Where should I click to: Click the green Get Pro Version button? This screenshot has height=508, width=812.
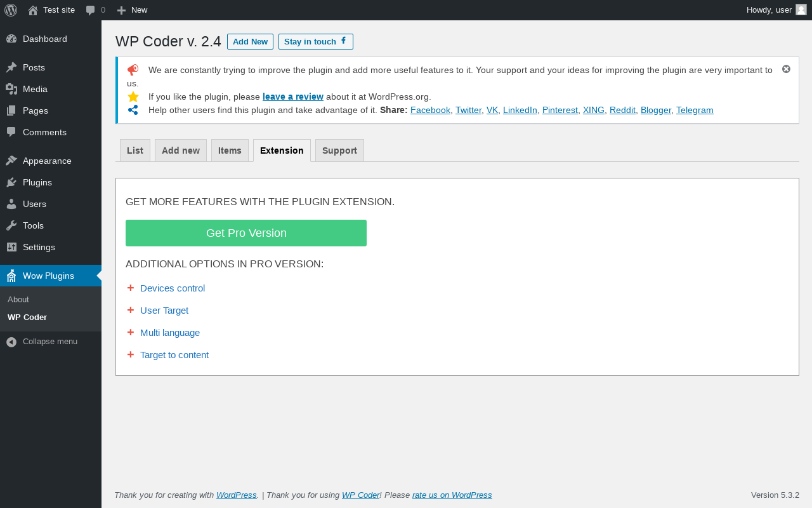coord(246,233)
